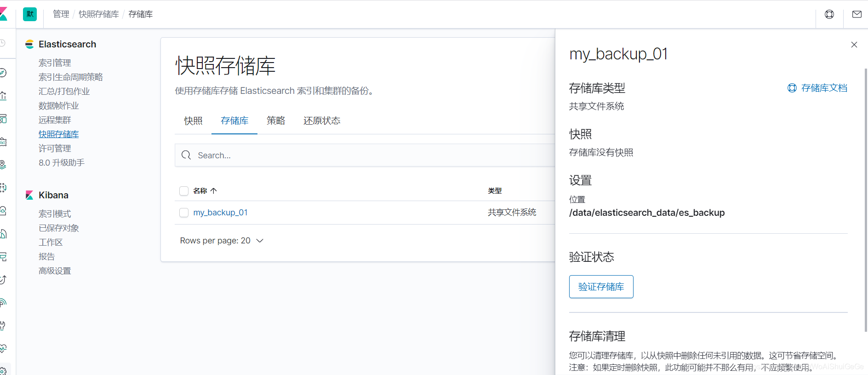868x375 pixels.
Task: Tick the my_backup_01 row checkbox
Action: (184, 213)
